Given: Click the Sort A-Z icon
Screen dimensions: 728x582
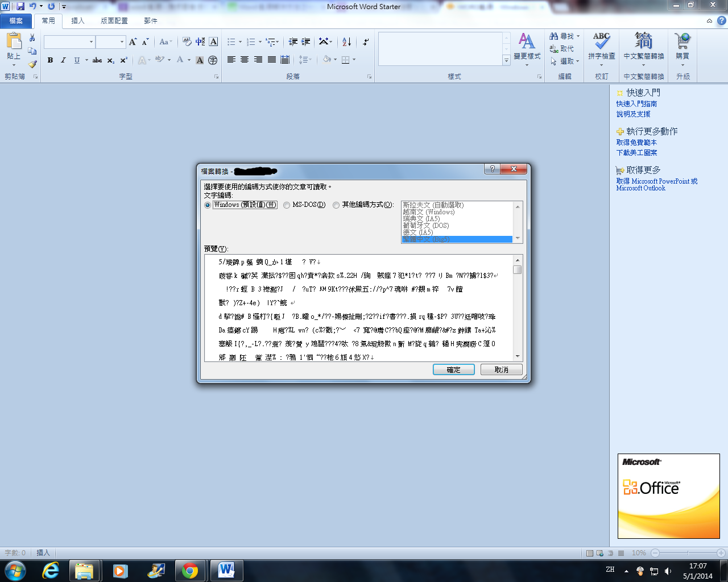Looking at the screenshot, I should pyautogui.click(x=346, y=42).
